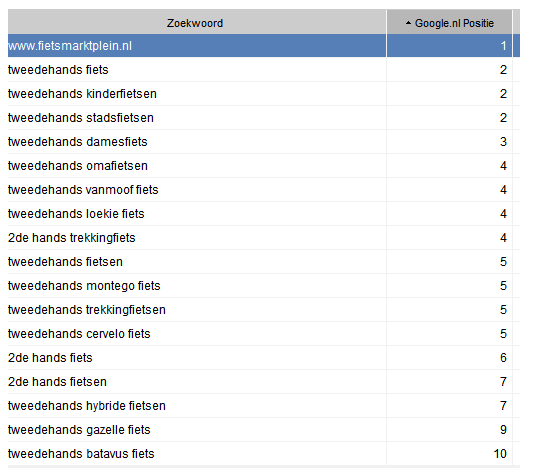This screenshot has width=540, height=468.
Task: Click position 6 of '2de hands fiets'
Action: tap(503, 358)
